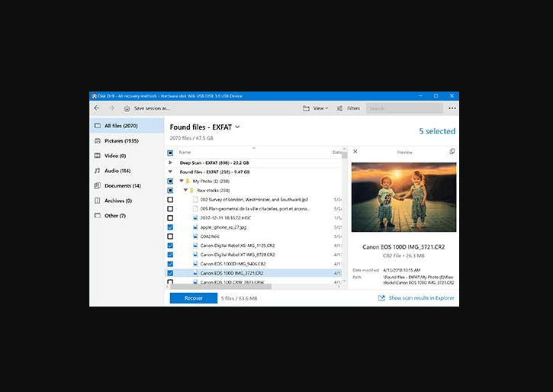Uncheck the apple_iphone_xs_27.jpg checkbox
This screenshot has height=392, width=553.
tap(170, 227)
